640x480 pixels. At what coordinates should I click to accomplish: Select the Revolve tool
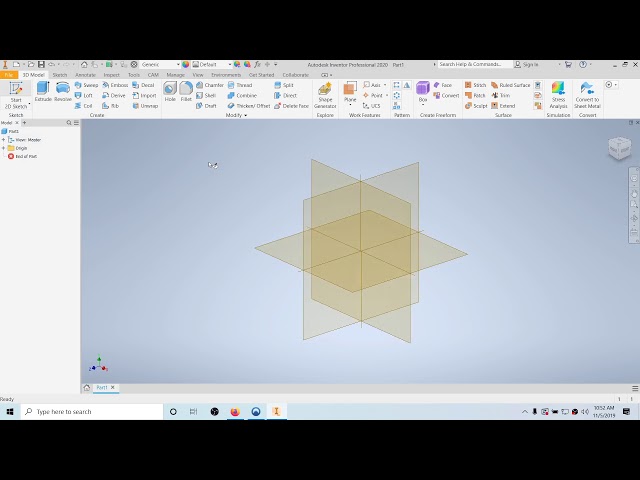[x=63, y=91]
